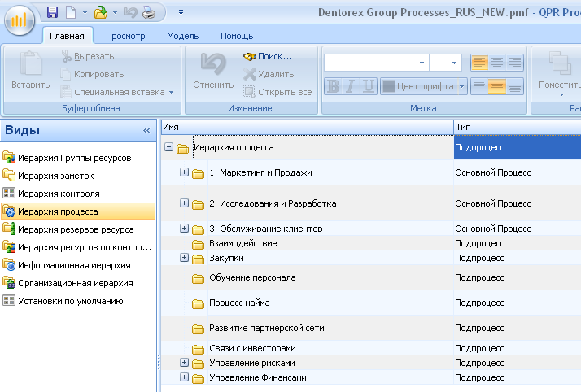Click the Поместить arrange button
581x392 pixels.
tap(560, 73)
